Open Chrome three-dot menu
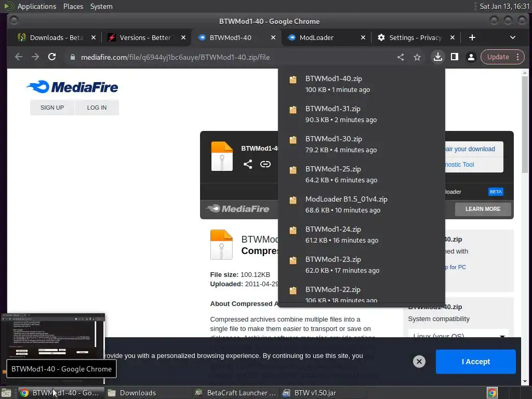This screenshot has height=399, width=532. [x=518, y=57]
